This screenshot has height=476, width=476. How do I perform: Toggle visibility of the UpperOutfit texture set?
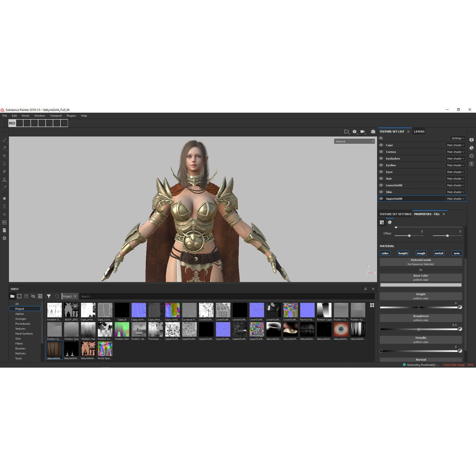381,198
